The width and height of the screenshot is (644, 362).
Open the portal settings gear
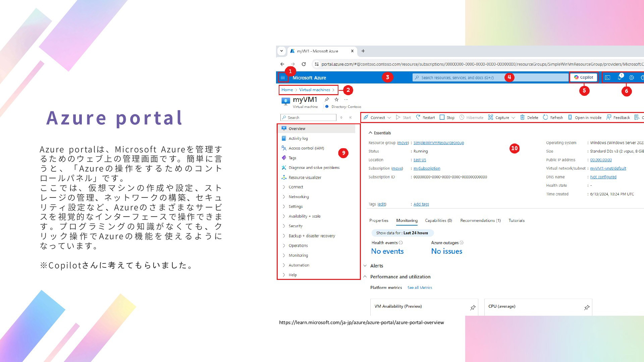click(x=632, y=77)
